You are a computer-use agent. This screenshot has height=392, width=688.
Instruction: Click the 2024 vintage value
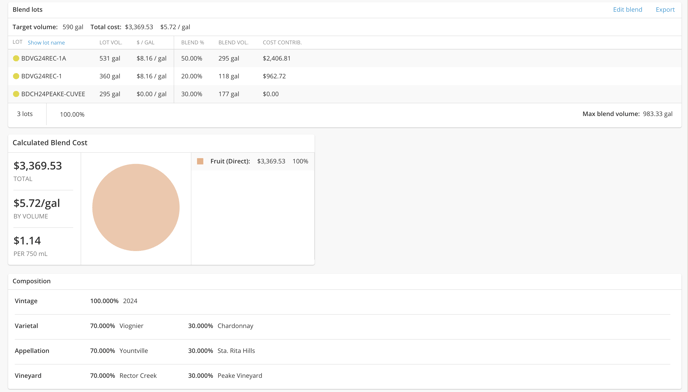pyautogui.click(x=130, y=301)
